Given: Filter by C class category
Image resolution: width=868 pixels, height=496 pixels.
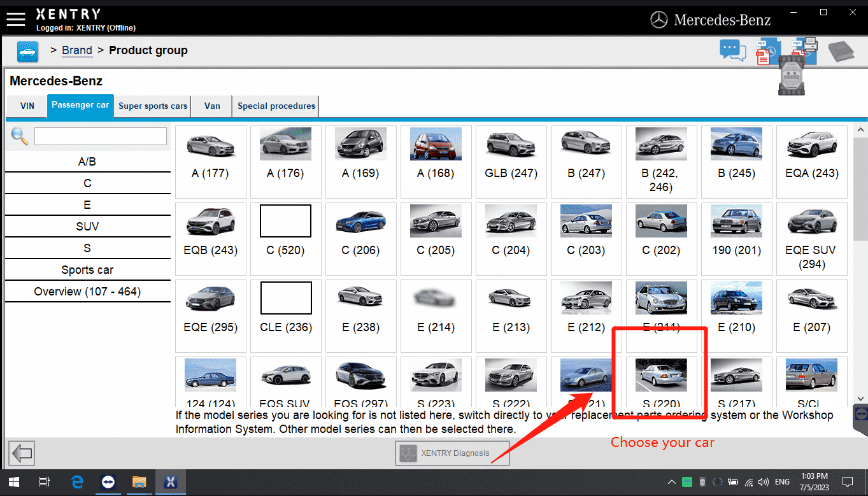Looking at the screenshot, I should [x=87, y=183].
